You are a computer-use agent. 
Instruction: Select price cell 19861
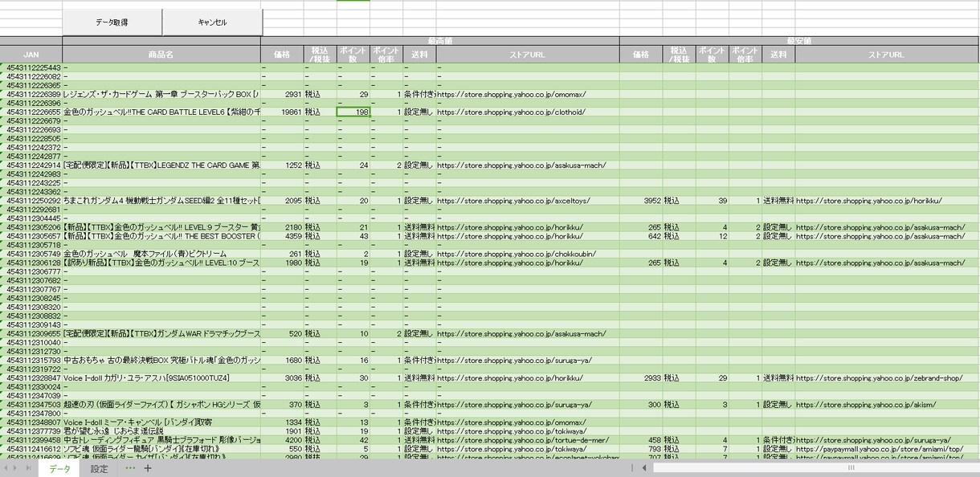(282, 112)
